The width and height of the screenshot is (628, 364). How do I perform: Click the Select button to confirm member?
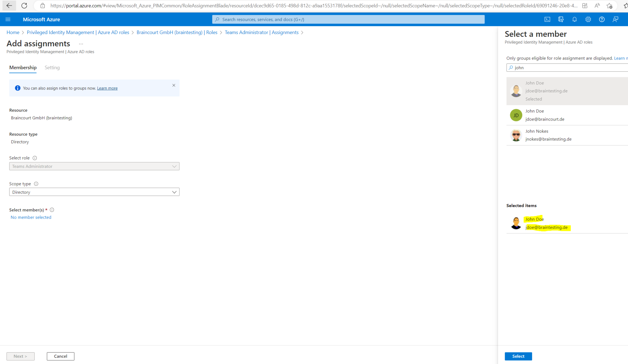(518, 356)
